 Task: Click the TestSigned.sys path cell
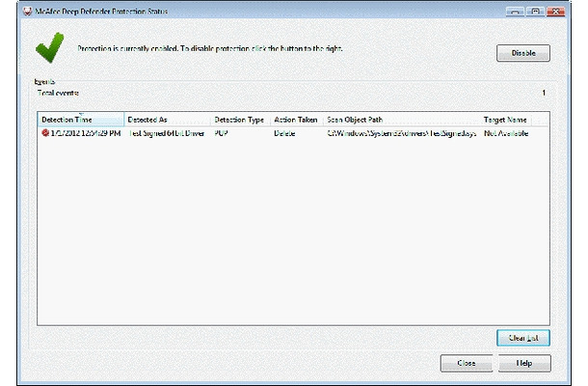pos(402,133)
